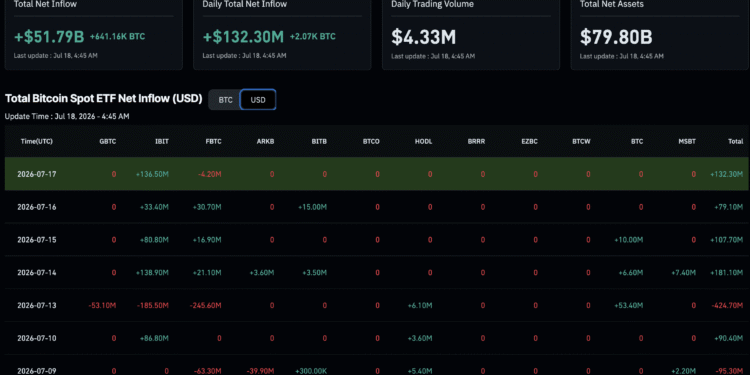Click the -53.10M GBTC value
The image size is (750, 375).
tap(102, 305)
